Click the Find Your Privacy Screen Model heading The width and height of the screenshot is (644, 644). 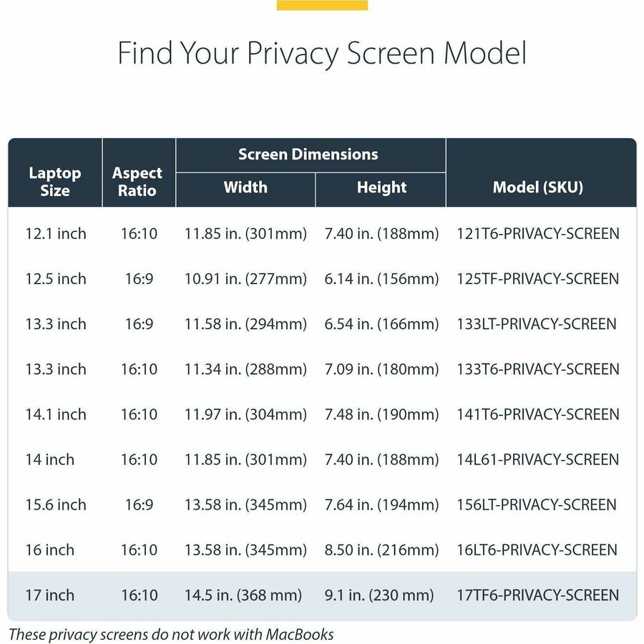(x=322, y=54)
